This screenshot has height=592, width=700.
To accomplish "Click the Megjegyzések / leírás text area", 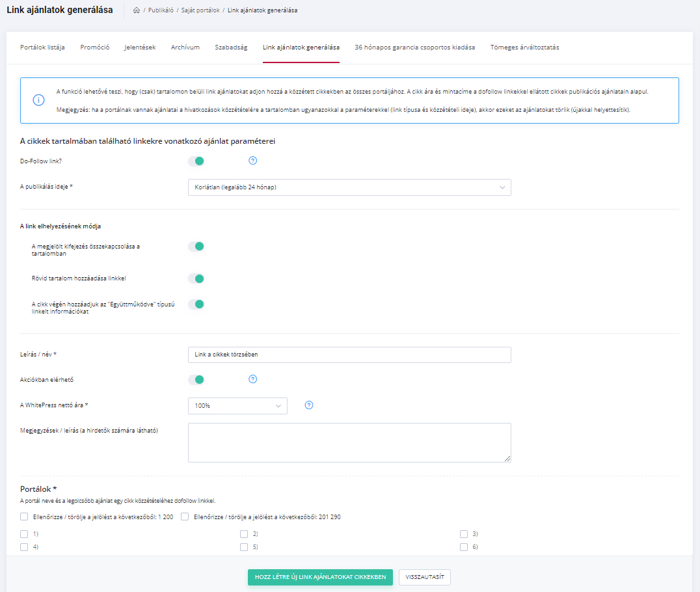I will click(x=349, y=443).
